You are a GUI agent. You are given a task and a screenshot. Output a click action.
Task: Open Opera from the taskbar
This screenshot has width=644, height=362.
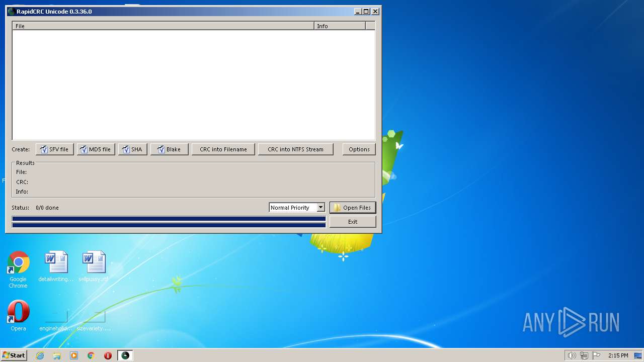[x=108, y=355]
